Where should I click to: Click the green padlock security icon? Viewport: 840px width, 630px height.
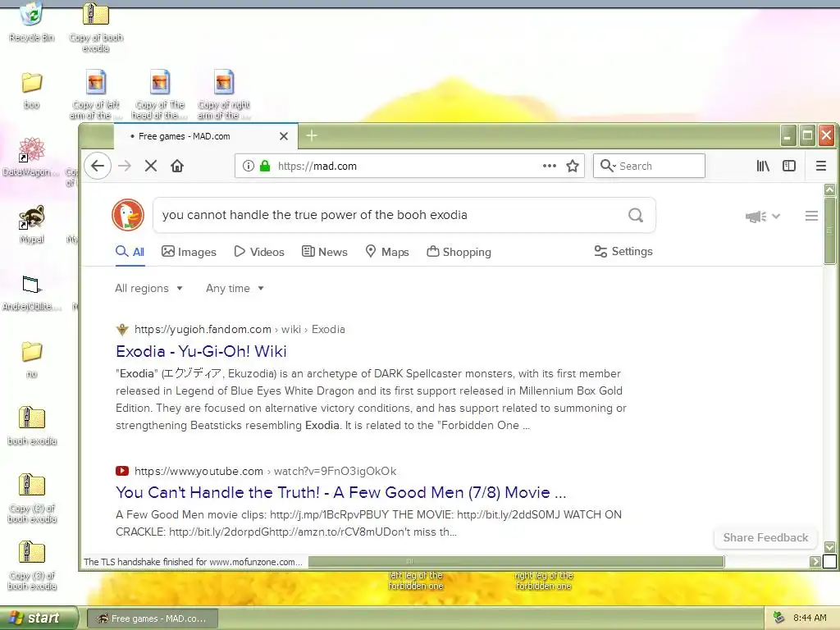(265, 166)
